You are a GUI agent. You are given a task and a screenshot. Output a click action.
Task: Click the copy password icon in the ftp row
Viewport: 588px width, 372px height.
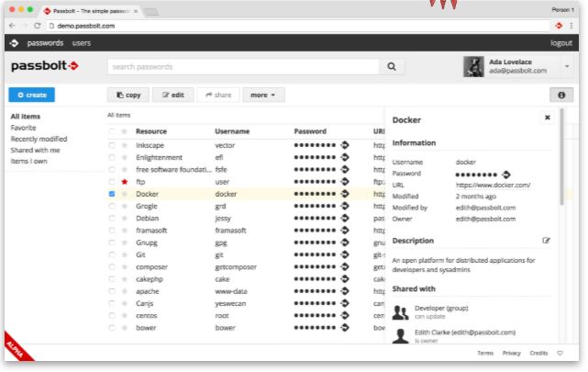345,182
